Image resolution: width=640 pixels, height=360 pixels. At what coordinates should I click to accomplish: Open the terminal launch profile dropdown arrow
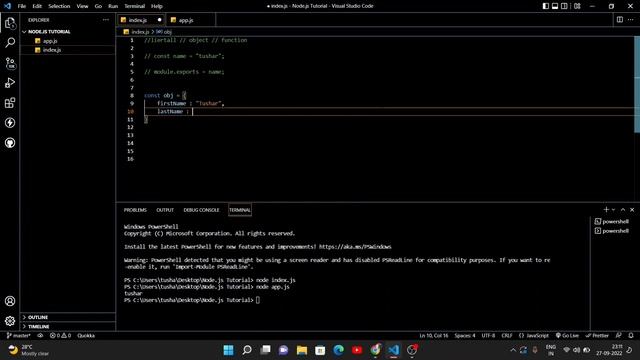coord(613,209)
